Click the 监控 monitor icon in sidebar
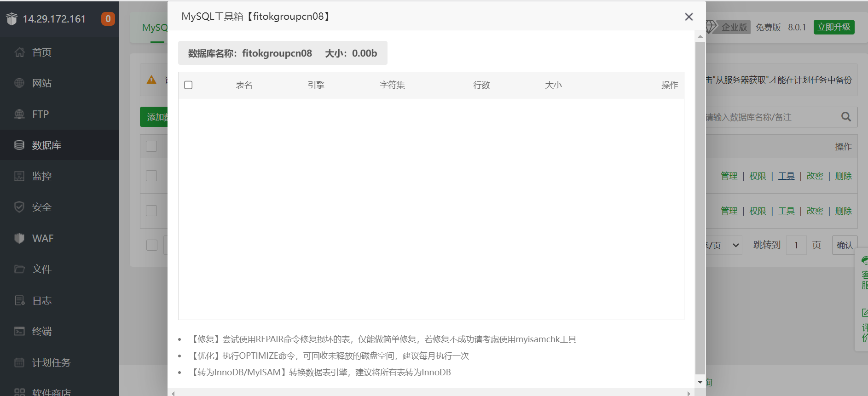This screenshot has height=396, width=868. tap(19, 176)
